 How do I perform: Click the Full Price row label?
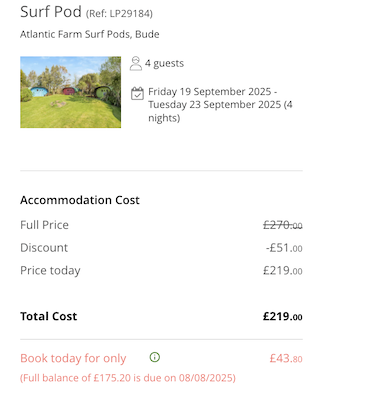tap(44, 225)
